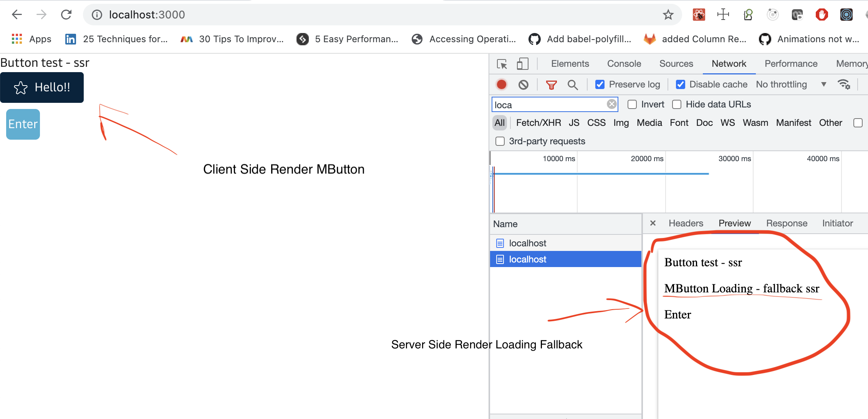
Task: Select the inspect element picker icon
Action: pyautogui.click(x=502, y=64)
